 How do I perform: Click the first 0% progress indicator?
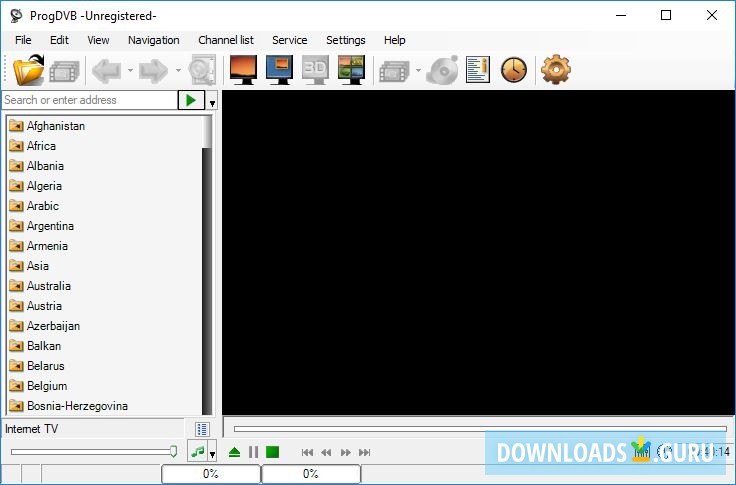(x=211, y=474)
